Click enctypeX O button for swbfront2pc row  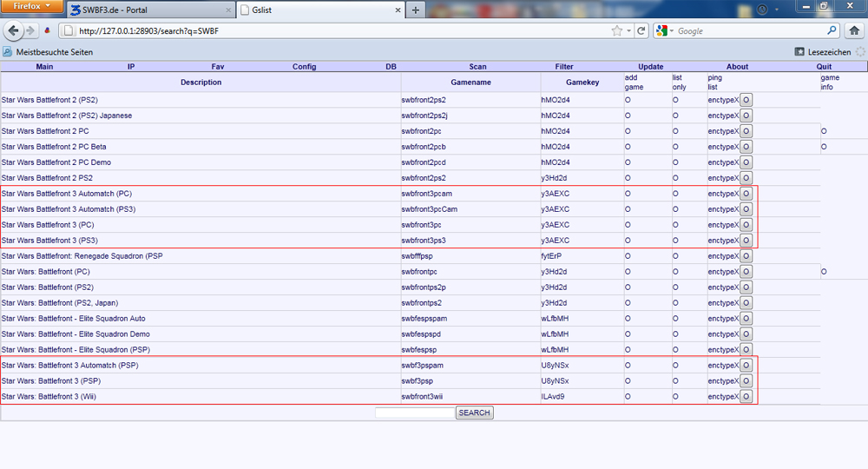(x=746, y=131)
